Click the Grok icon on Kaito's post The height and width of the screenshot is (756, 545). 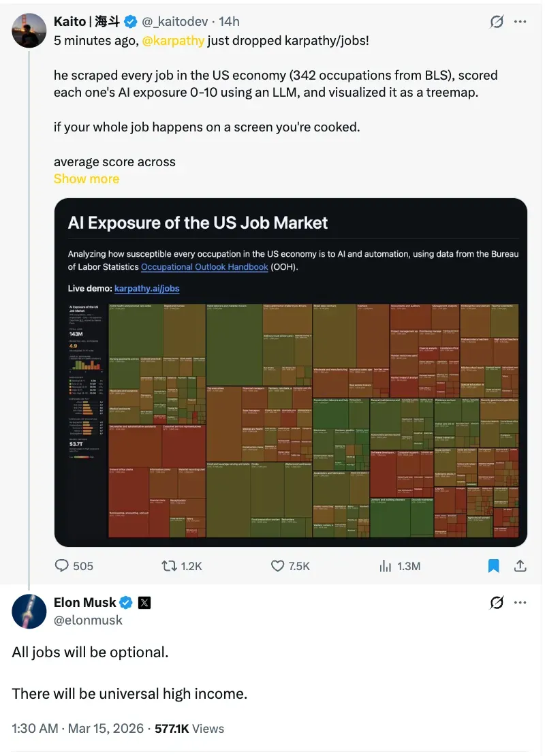[x=497, y=22]
